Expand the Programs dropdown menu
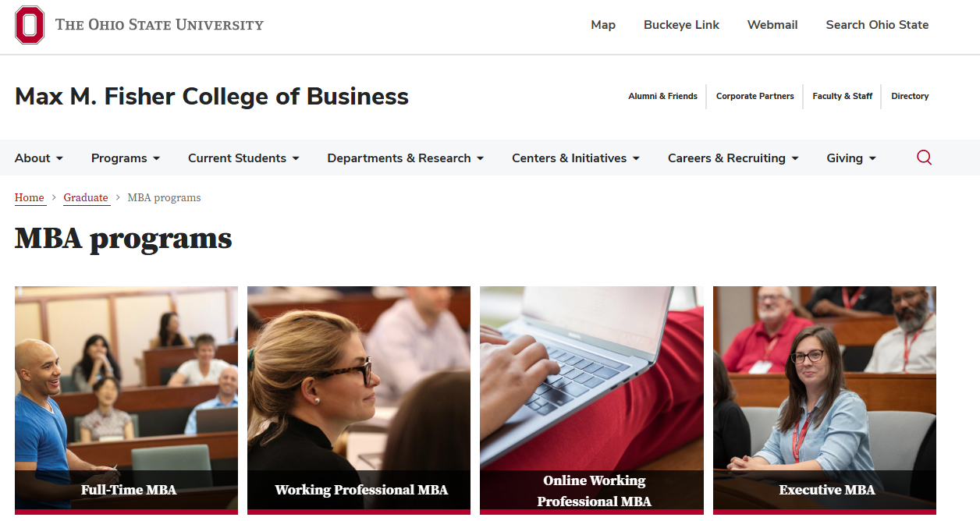Image resolution: width=980 pixels, height=521 pixels. 125,158
